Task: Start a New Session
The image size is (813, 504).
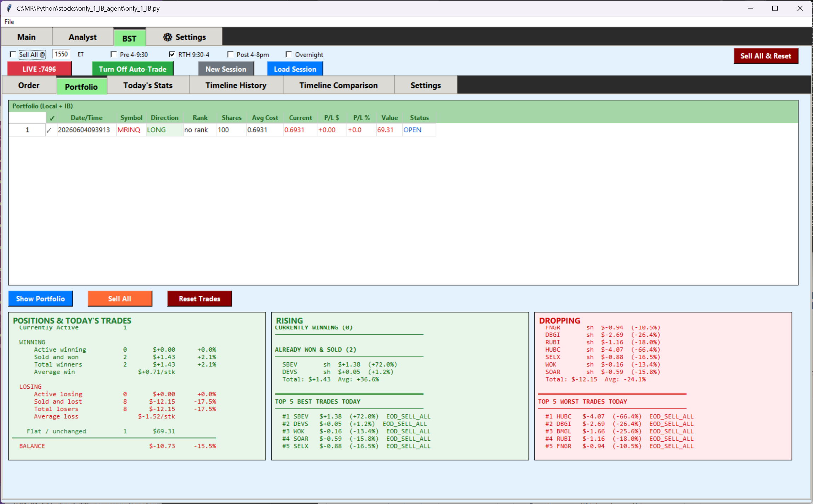Action: (x=226, y=69)
